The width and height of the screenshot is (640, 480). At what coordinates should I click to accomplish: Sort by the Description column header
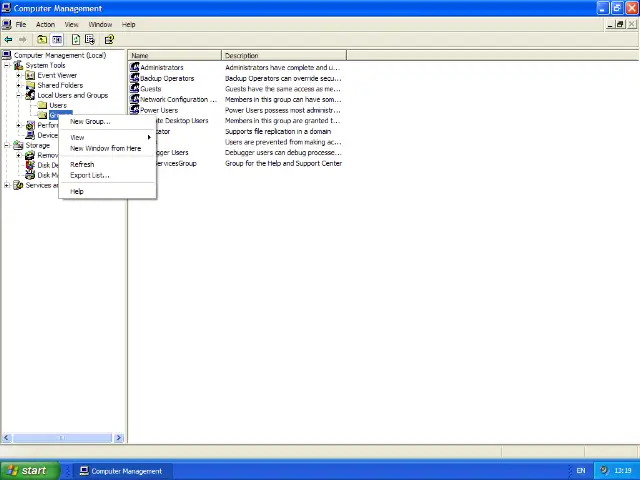284,55
